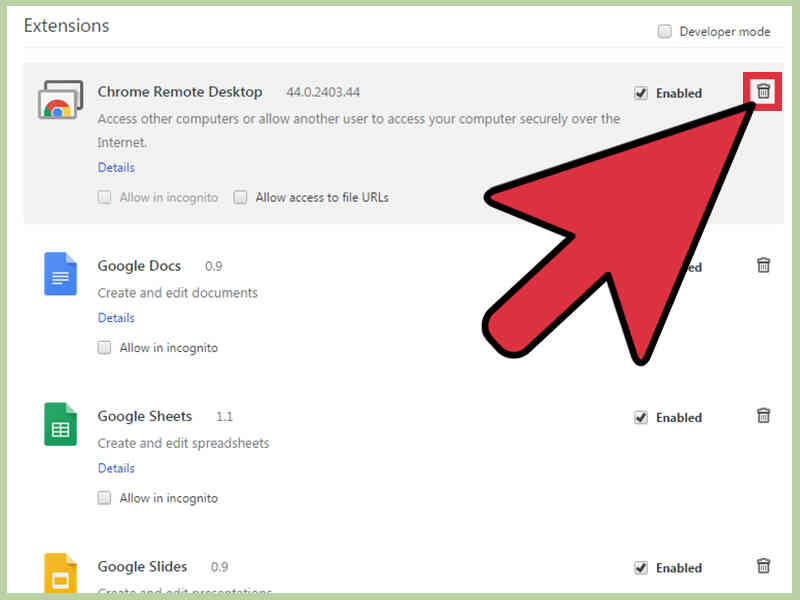
Task: Click the Google Sheets trash icon
Action: point(763,415)
